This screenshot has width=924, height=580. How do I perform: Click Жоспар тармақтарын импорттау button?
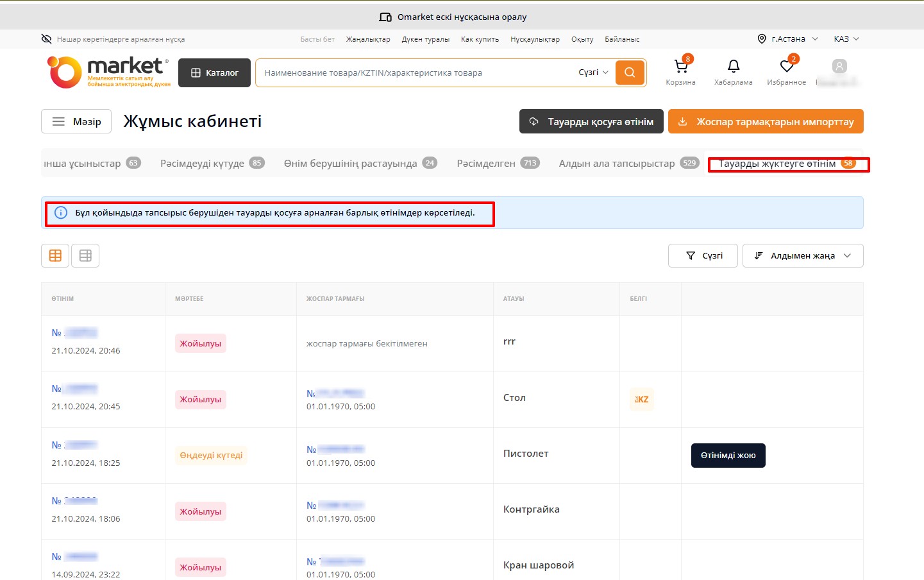(x=766, y=121)
